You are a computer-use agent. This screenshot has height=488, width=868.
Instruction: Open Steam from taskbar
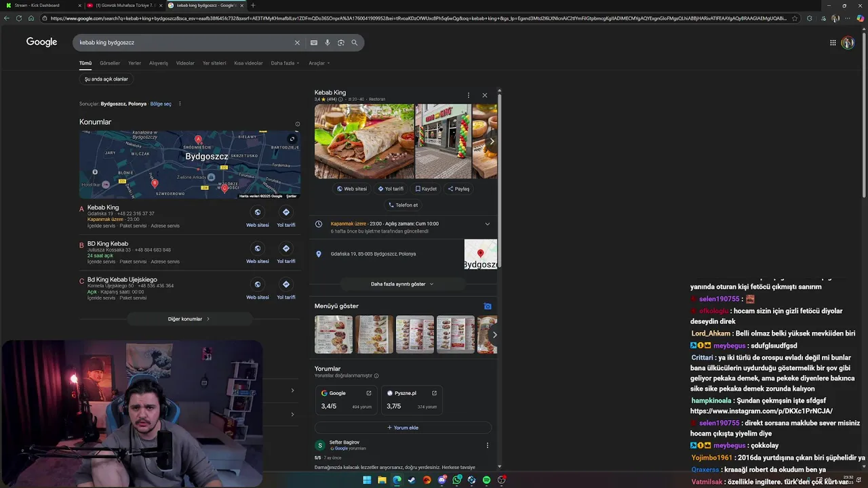(412, 480)
